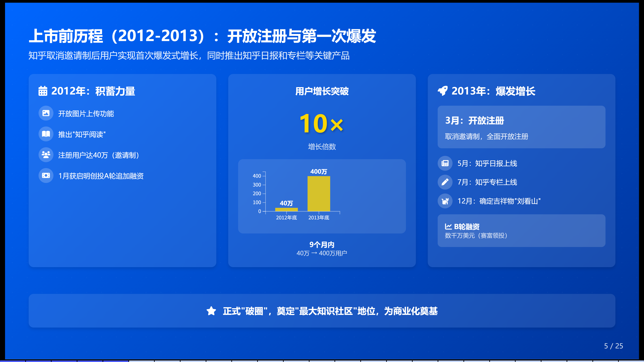The height and width of the screenshot is (362, 644).
Task: Click the image icon for 开放图片上传功能
Action: (x=46, y=113)
